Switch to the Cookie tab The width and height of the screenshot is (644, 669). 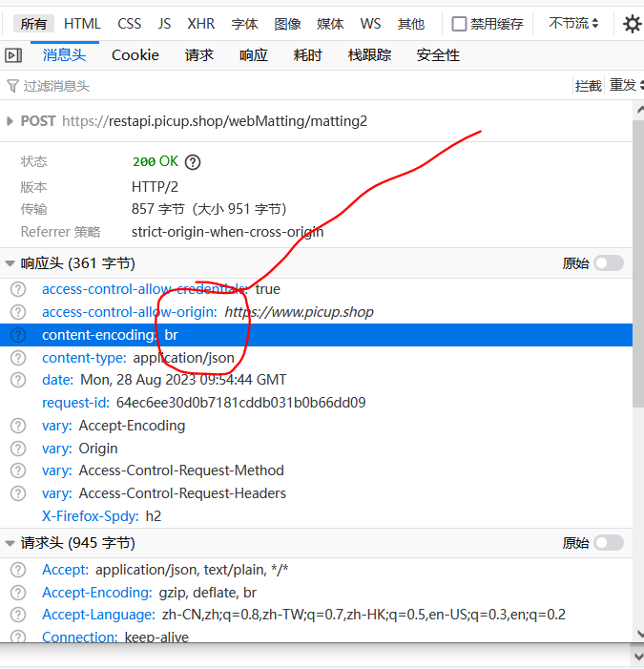tap(135, 55)
